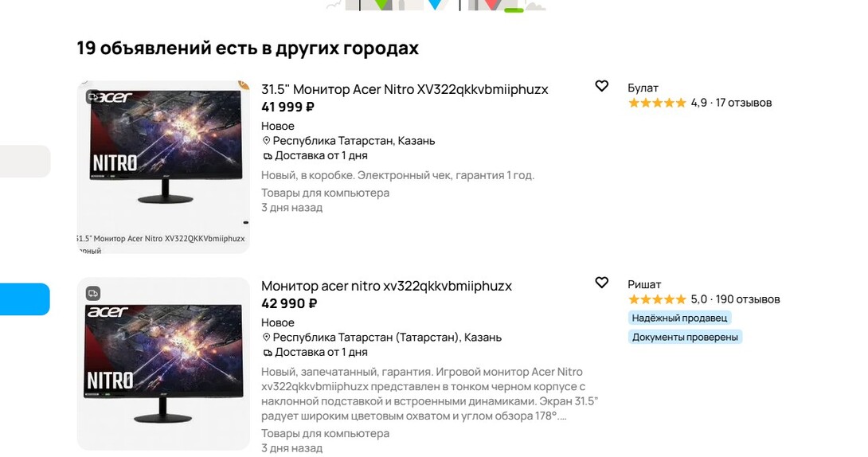Image resolution: width=868 pixels, height=457 pixels.
Task: Open the "Монитор acer nitro xv322qkkvbmiiphuzx" listing title
Action: pos(386,286)
